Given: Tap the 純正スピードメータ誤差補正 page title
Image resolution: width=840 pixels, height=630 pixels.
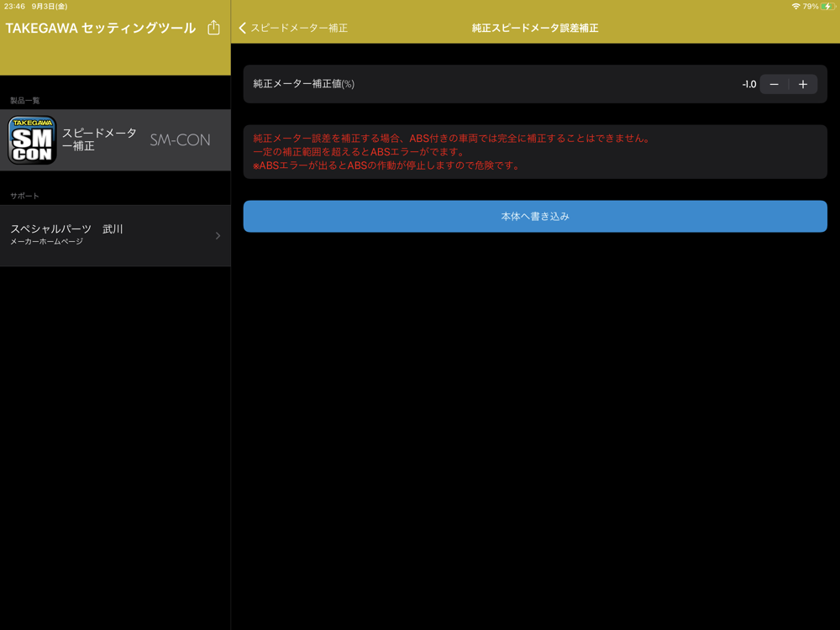Looking at the screenshot, I should [x=535, y=29].
